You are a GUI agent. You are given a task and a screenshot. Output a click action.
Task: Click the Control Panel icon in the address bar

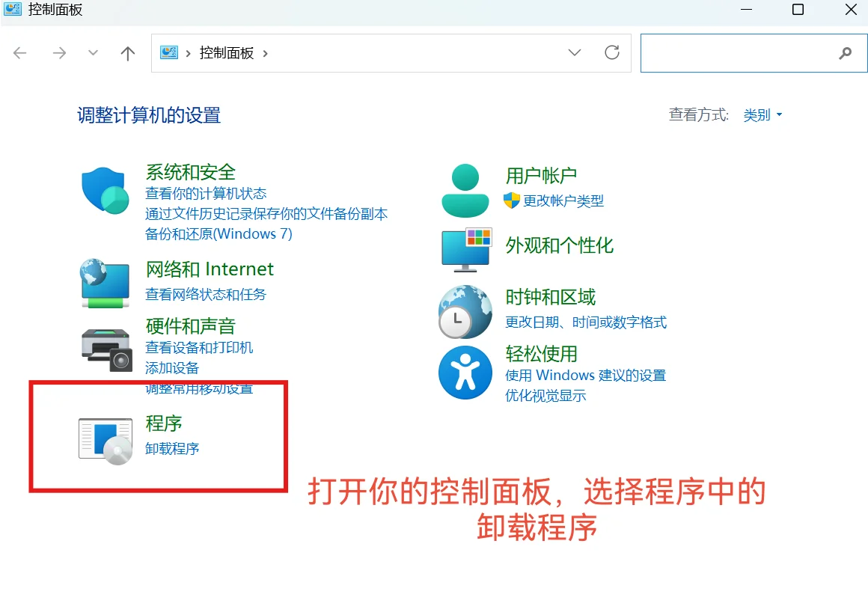(169, 52)
